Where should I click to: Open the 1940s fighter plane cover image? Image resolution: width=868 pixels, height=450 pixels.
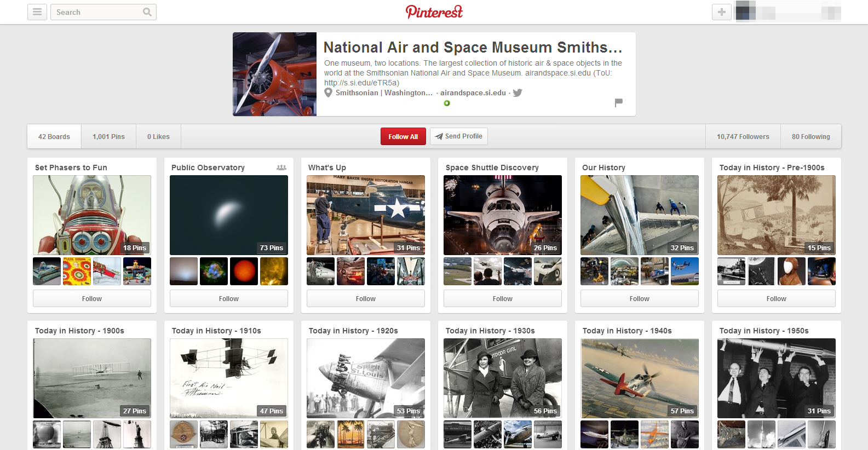click(x=640, y=378)
